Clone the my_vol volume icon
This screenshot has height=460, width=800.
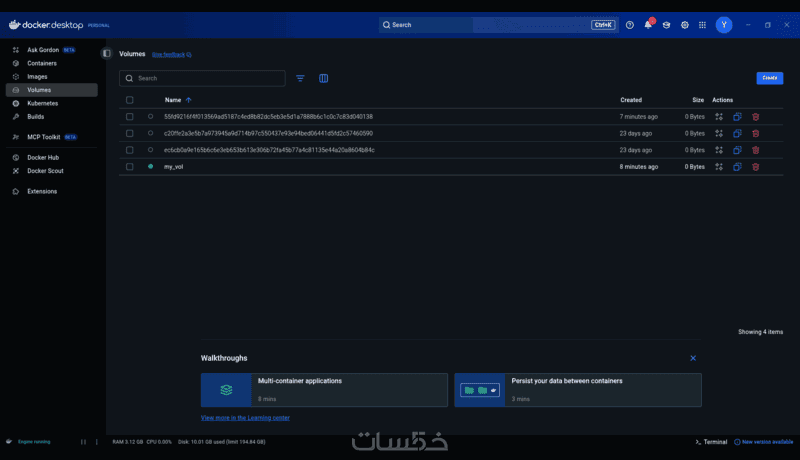(x=737, y=167)
